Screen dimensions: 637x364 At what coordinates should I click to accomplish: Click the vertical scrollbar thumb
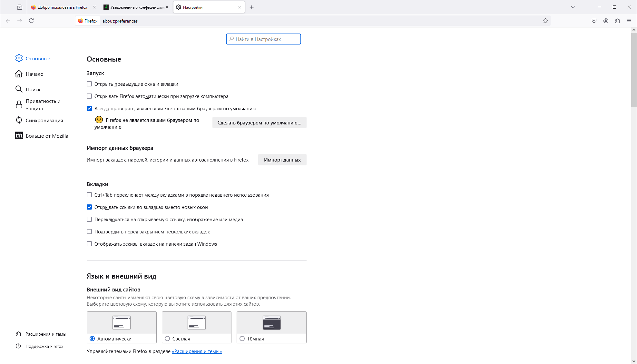click(x=634, y=70)
